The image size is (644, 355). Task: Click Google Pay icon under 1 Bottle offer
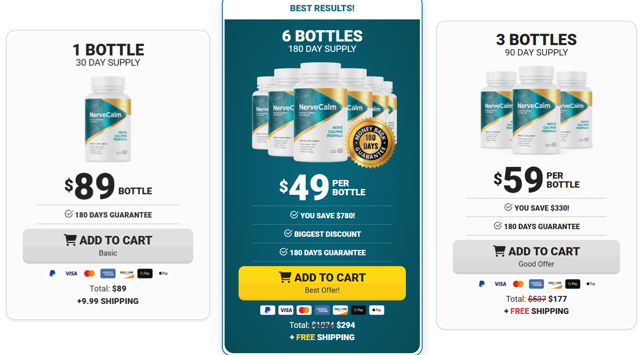[x=145, y=273]
